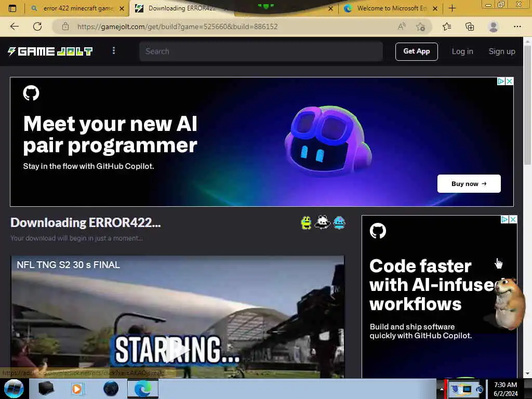View site information lock icon
The width and height of the screenshot is (532, 399).
(x=65, y=26)
